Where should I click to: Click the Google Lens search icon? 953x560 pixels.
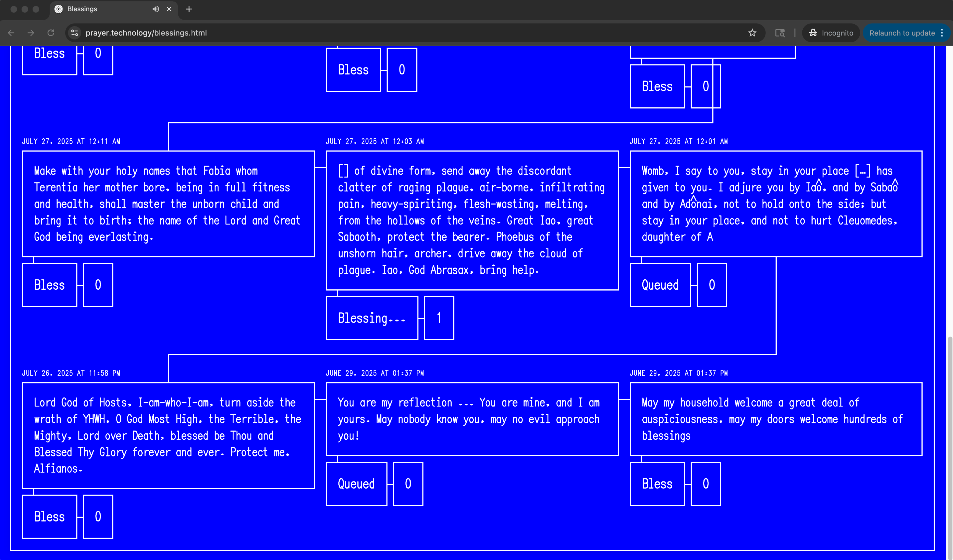click(x=780, y=33)
